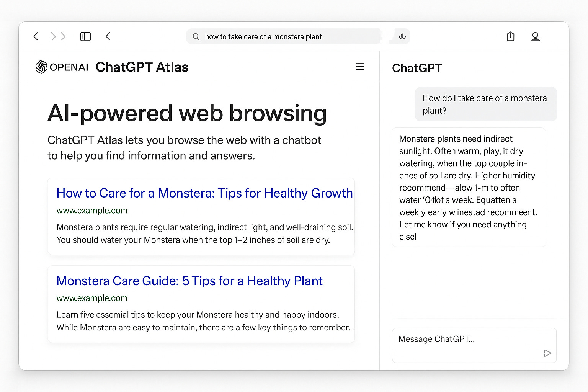588x392 pixels.
Task: Select the 'AI-powered web browsing' headline
Action: point(187,114)
